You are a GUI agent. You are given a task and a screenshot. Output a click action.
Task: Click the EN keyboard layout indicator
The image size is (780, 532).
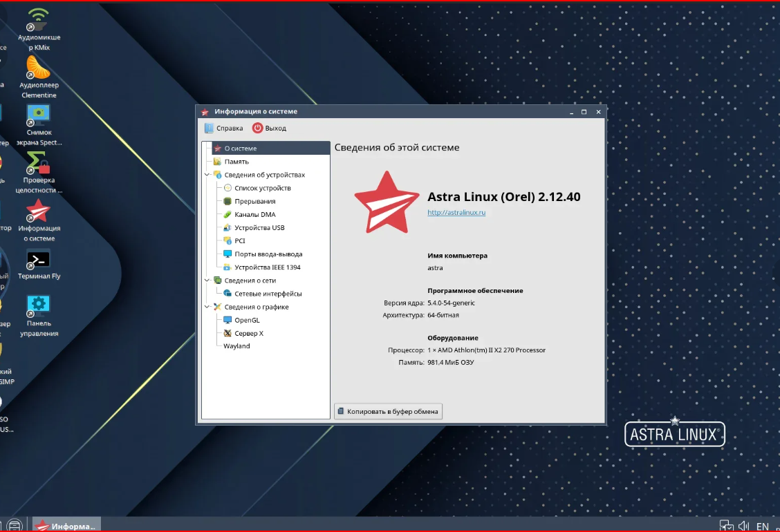coord(762,526)
